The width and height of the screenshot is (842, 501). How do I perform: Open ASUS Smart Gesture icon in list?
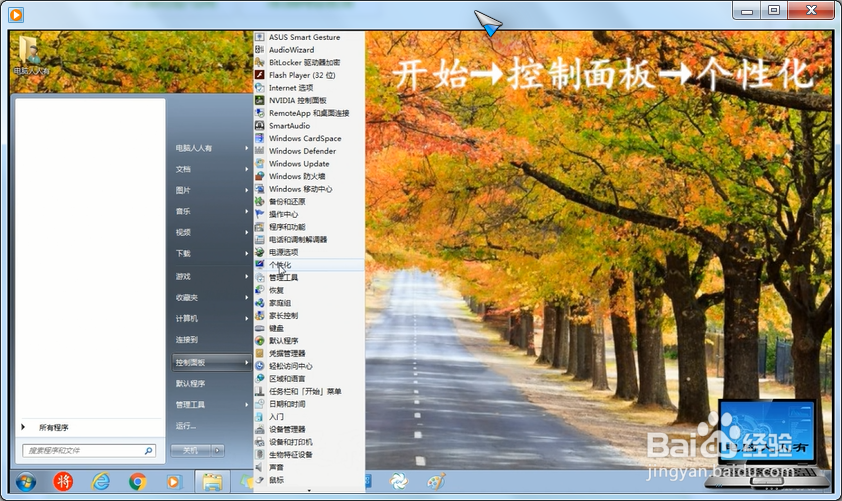point(259,37)
